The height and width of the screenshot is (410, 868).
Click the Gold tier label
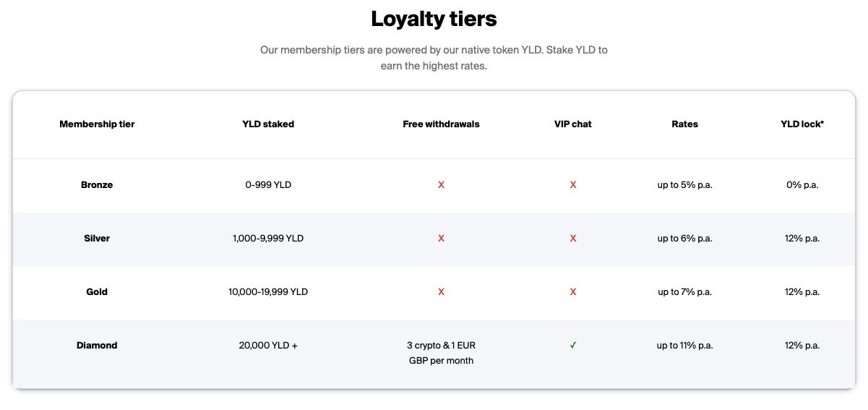click(x=97, y=292)
